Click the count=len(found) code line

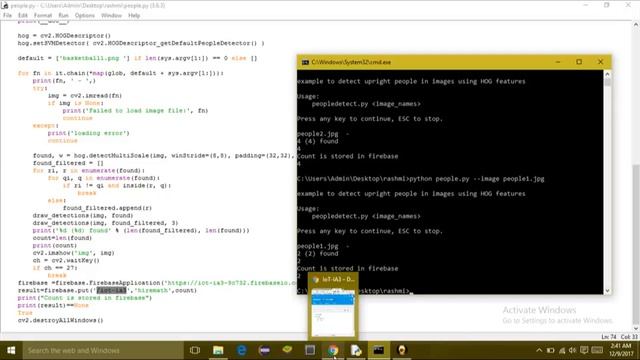coord(62,238)
